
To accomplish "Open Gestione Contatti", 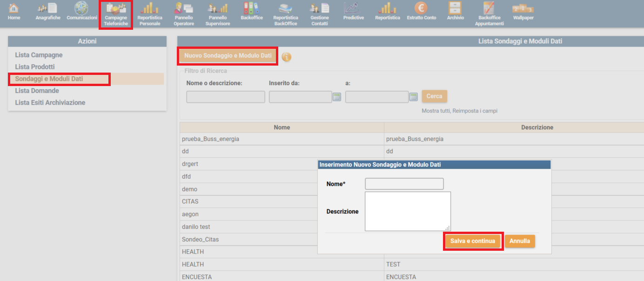I will [320, 14].
